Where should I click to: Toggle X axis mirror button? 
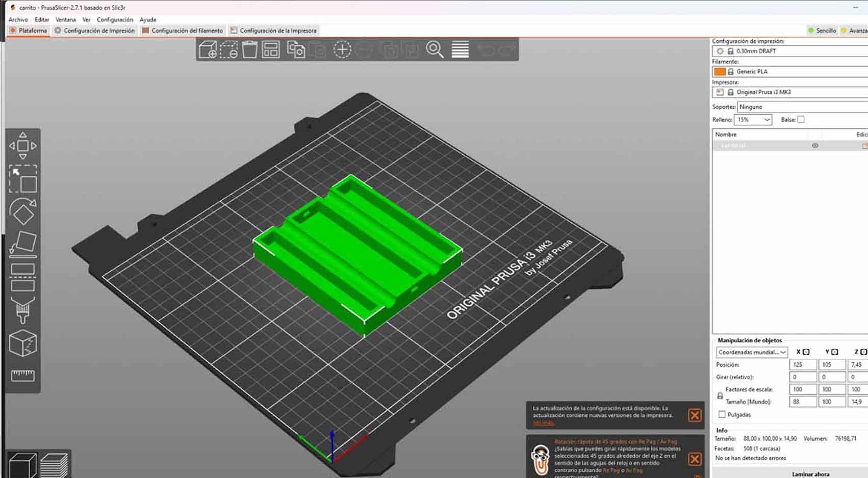point(806,352)
